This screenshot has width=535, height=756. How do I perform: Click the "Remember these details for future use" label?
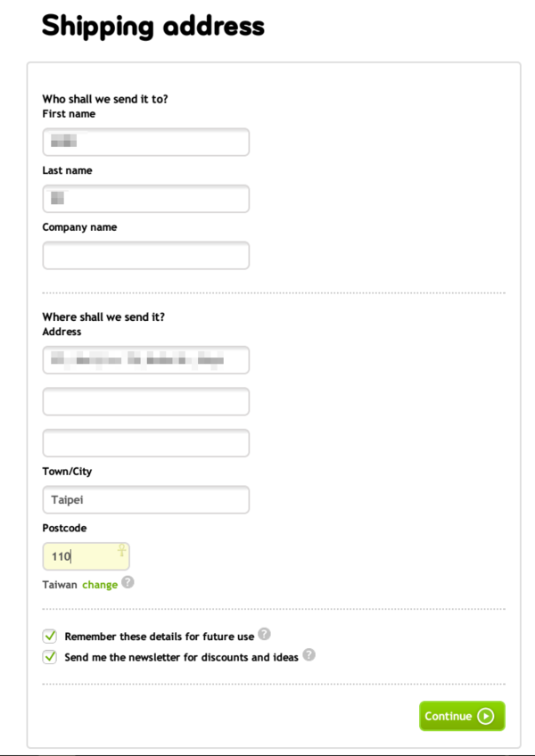click(159, 637)
